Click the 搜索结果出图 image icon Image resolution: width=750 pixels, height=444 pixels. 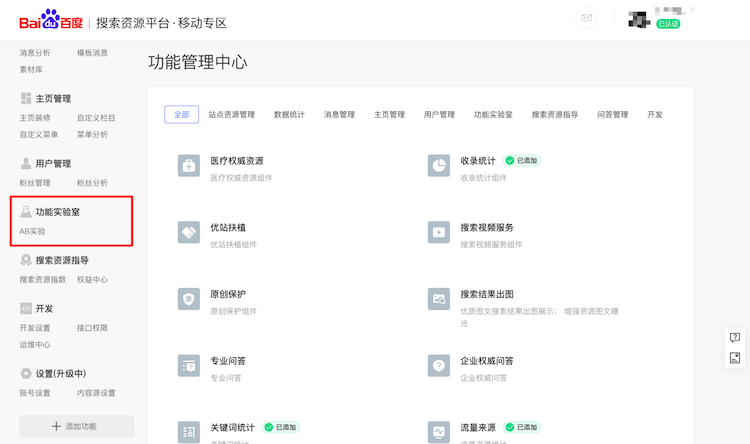438,299
